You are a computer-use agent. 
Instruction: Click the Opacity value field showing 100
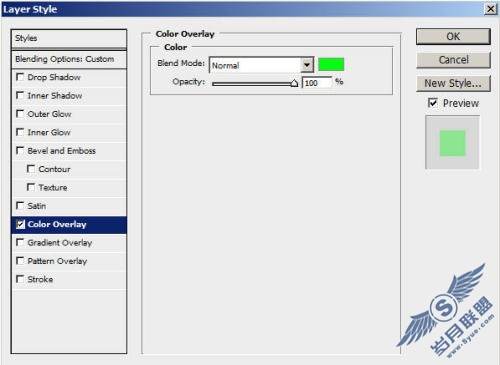[317, 83]
